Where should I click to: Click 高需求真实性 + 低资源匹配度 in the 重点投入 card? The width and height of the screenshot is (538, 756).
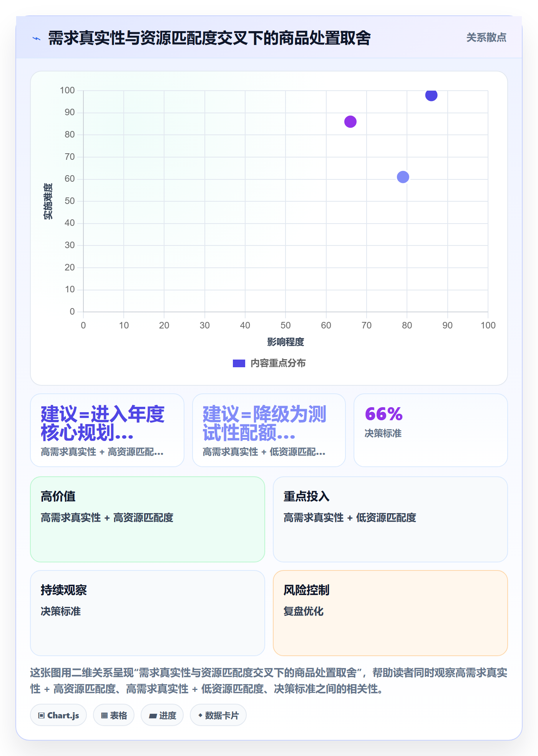pyautogui.click(x=350, y=518)
